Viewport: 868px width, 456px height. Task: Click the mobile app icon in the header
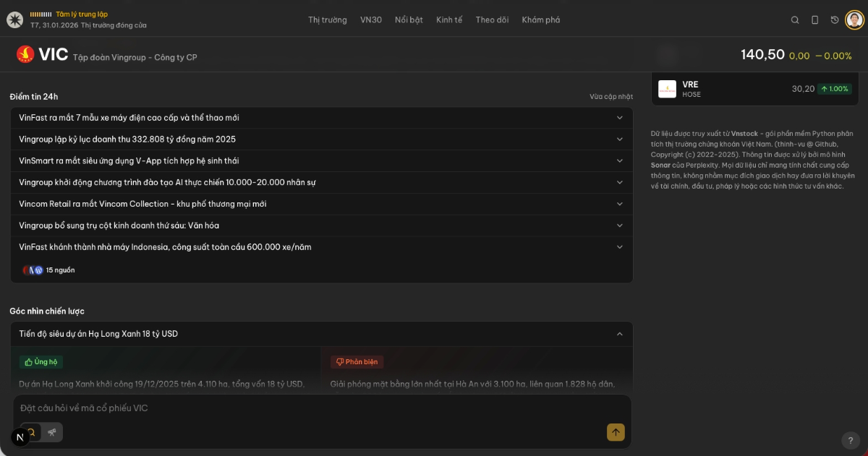tap(815, 20)
